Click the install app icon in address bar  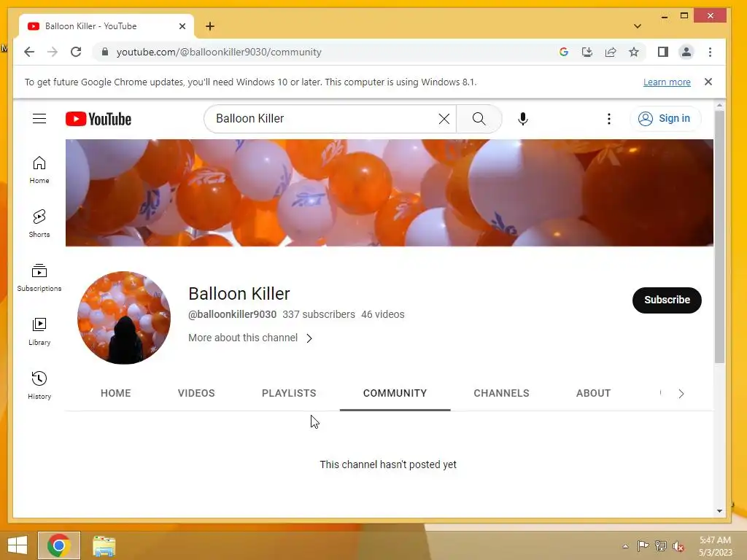click(587, 52)
